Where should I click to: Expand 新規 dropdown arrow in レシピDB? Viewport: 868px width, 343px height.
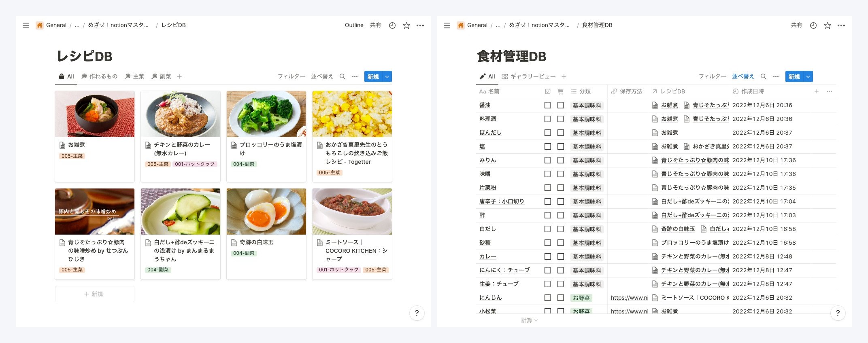(x=387, y=76)
